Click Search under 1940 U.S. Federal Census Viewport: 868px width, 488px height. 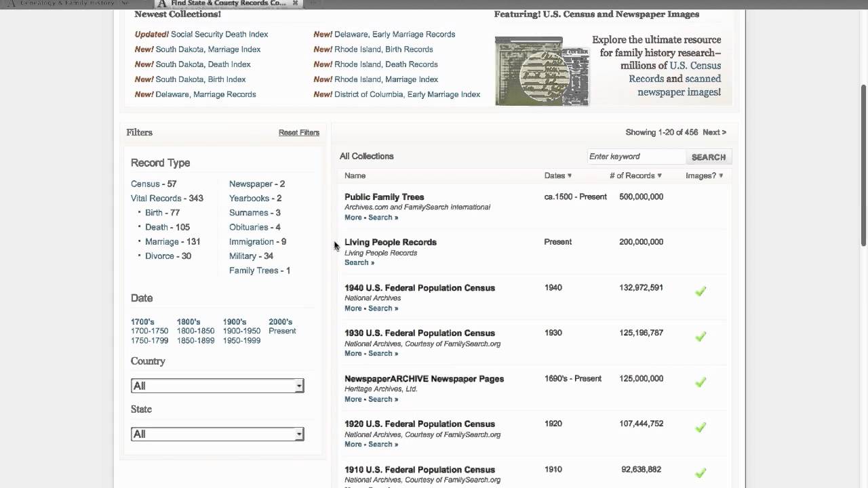point(383,308)
